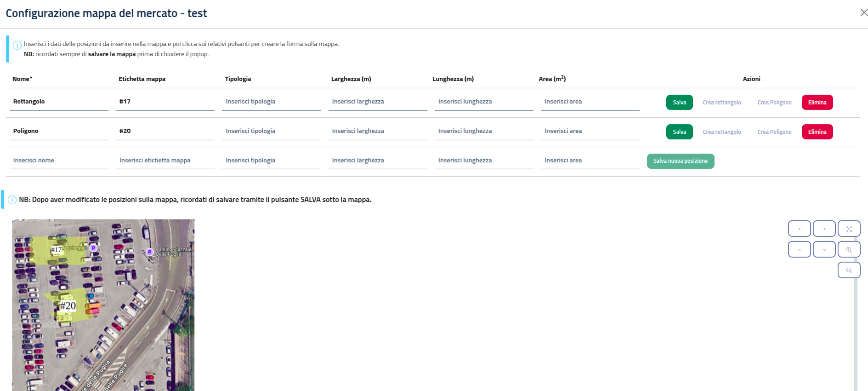Zoom out on the market map
Screen dimensions: 868x391
pyautogui.click(x=849, y=270)
